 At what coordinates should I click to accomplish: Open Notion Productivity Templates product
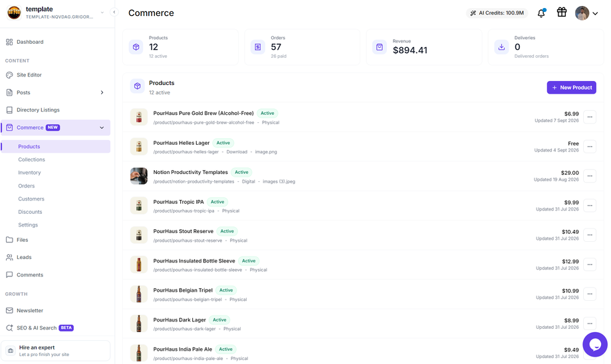pyautogui.click(x=190, y=172)
